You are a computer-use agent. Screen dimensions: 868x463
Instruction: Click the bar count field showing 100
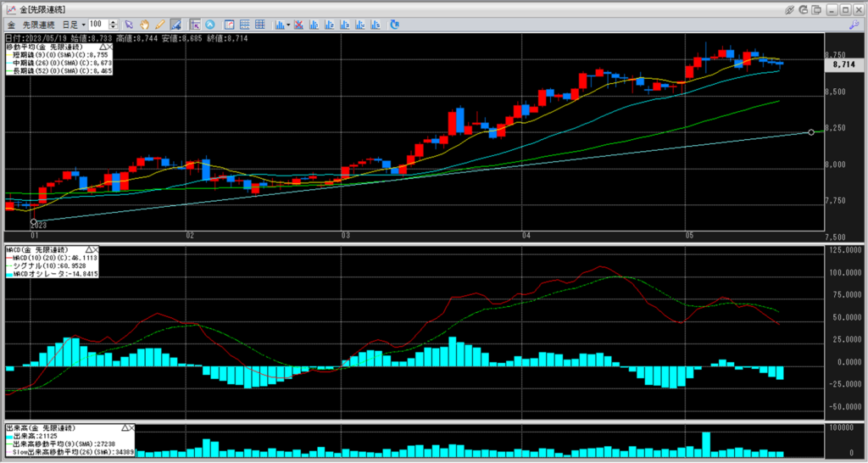(x=96, y=25)
